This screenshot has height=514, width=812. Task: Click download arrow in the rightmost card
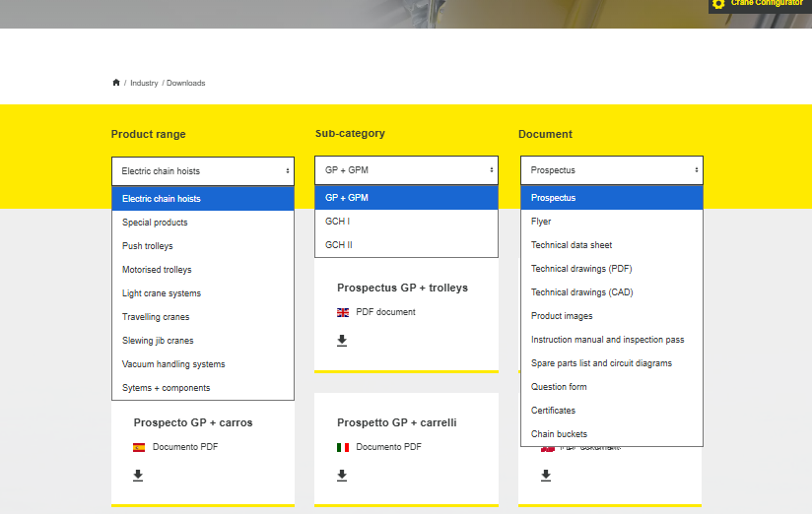[546, 476]
